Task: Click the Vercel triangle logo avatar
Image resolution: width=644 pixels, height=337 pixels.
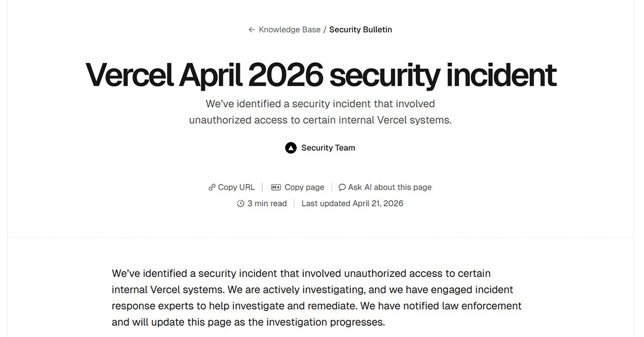Action: click(291, 148)
